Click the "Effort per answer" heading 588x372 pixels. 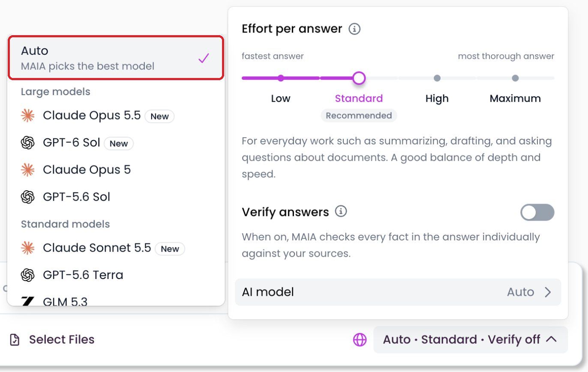click(x=292, y=29)
